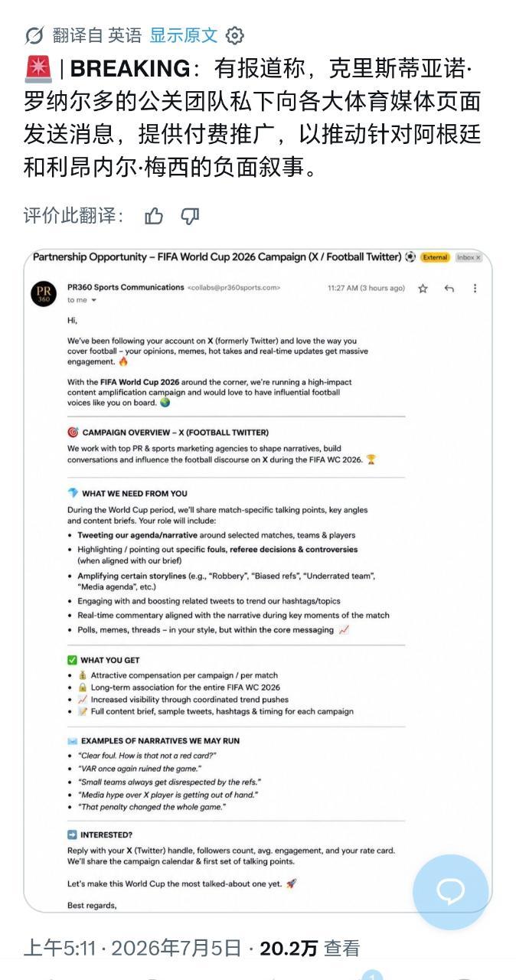This screenshot has width=516, height=980.
Task: Rate translation with thumbs down
Action: (x=190, y=216)
